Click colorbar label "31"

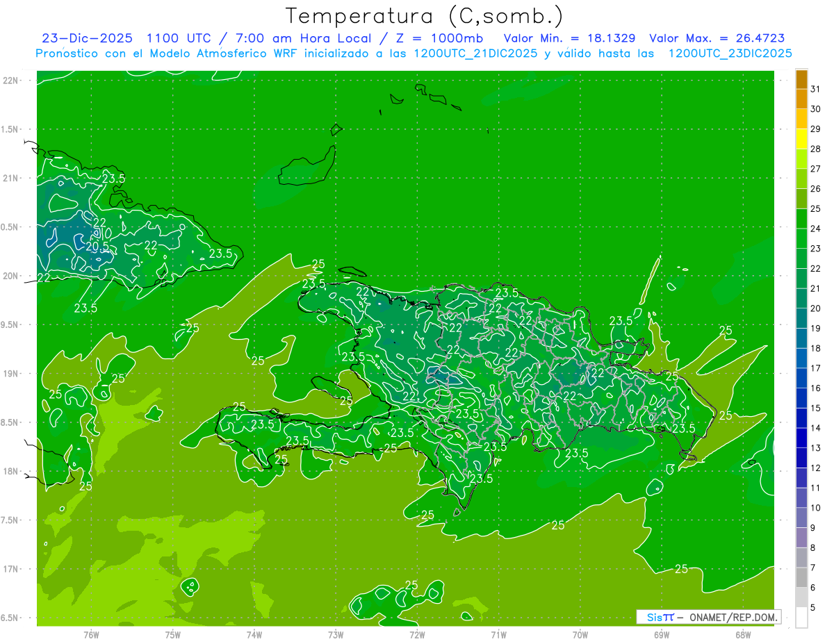(x=816, y=89)
